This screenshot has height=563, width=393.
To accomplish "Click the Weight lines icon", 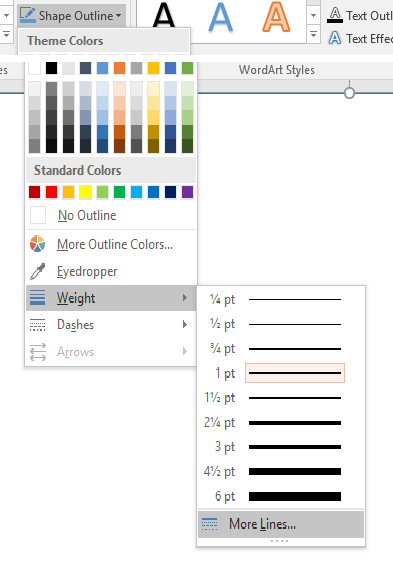I will (37, 298).
